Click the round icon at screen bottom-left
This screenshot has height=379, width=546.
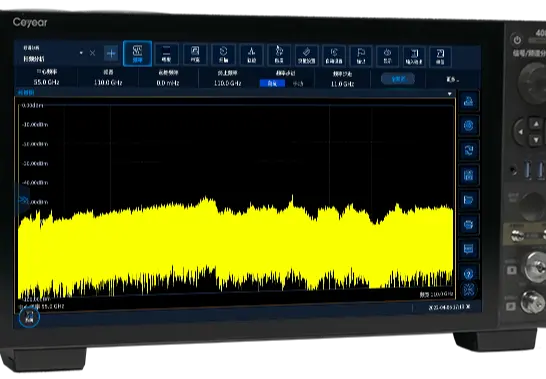click(x=29, y=317)
